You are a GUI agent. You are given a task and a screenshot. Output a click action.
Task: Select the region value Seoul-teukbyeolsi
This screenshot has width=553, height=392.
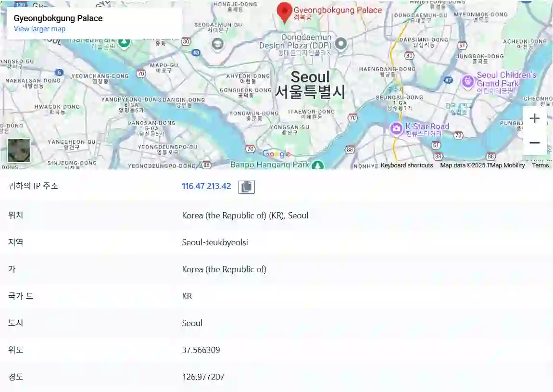[x=215, y=242]
